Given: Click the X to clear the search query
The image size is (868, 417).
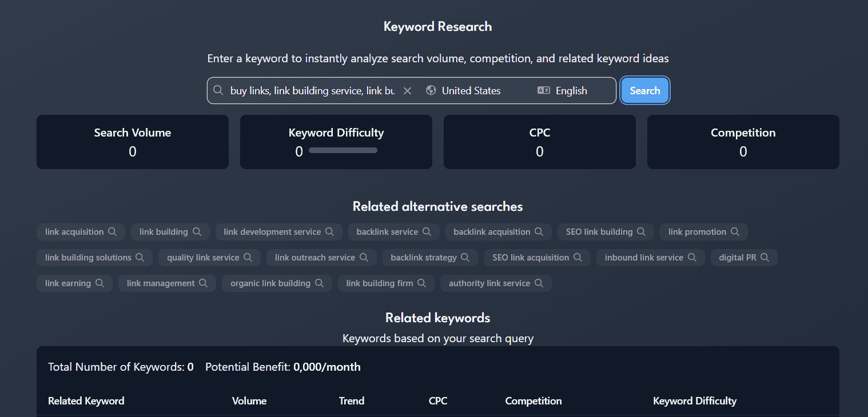Looking at the screenshot, I should 407,90.
